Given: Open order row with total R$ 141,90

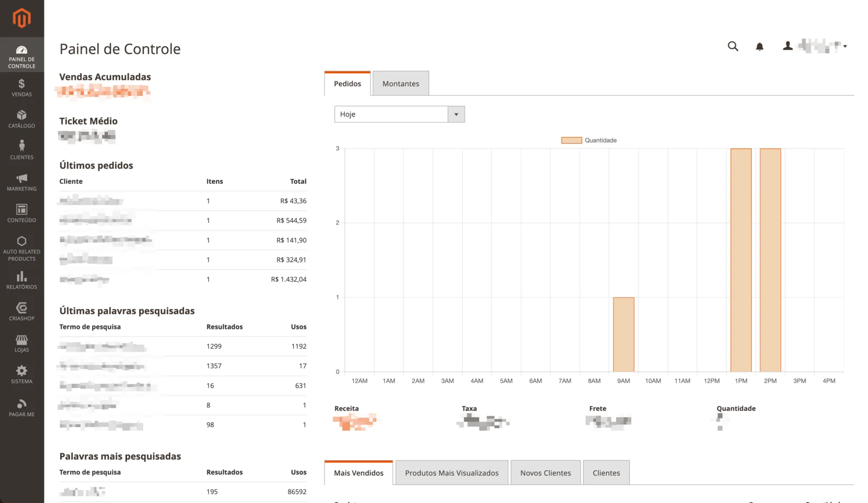Looking at the screenshot, I should 183,240.
